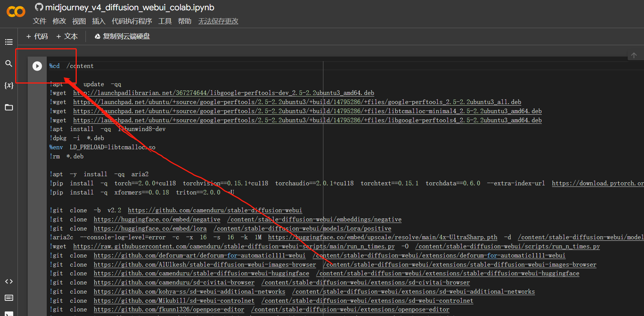
Task: Open the kohya-ss additional-networks GitHub link
Action: 190,292
